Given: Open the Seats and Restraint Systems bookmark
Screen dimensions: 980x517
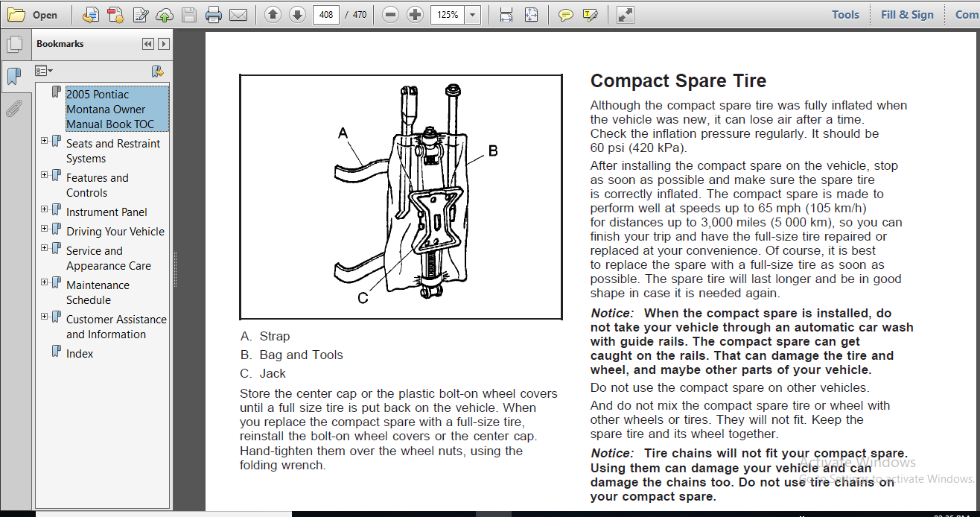Looking at the screenshot, I should (x=113, y=151).
